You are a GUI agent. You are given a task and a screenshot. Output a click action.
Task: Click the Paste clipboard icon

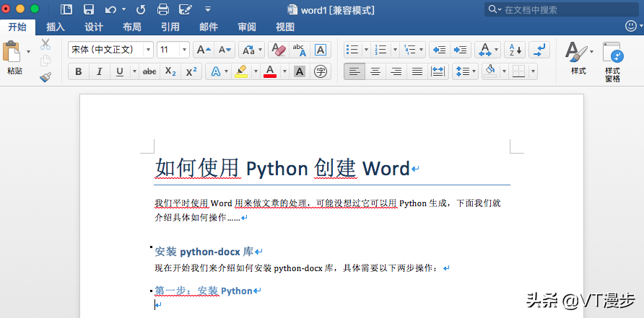coord(12,52)
